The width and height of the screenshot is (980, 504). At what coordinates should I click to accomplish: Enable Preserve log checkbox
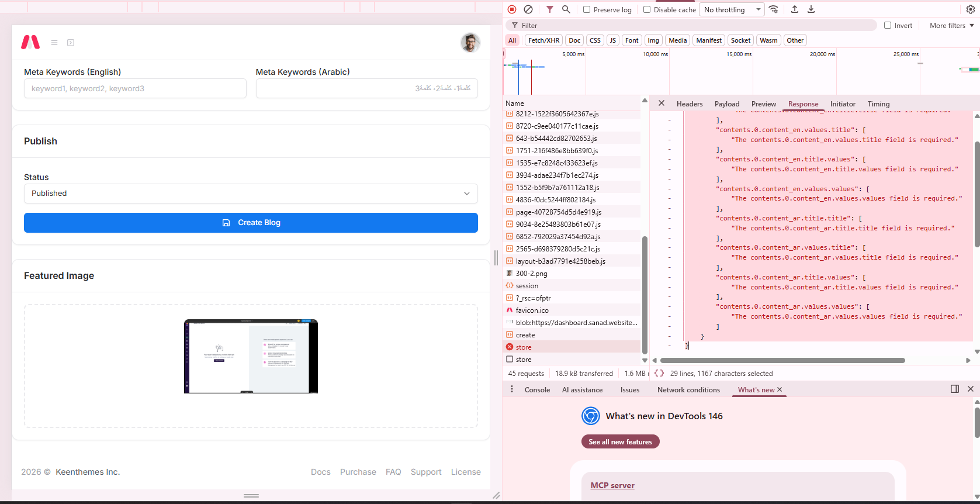[587, 9]
